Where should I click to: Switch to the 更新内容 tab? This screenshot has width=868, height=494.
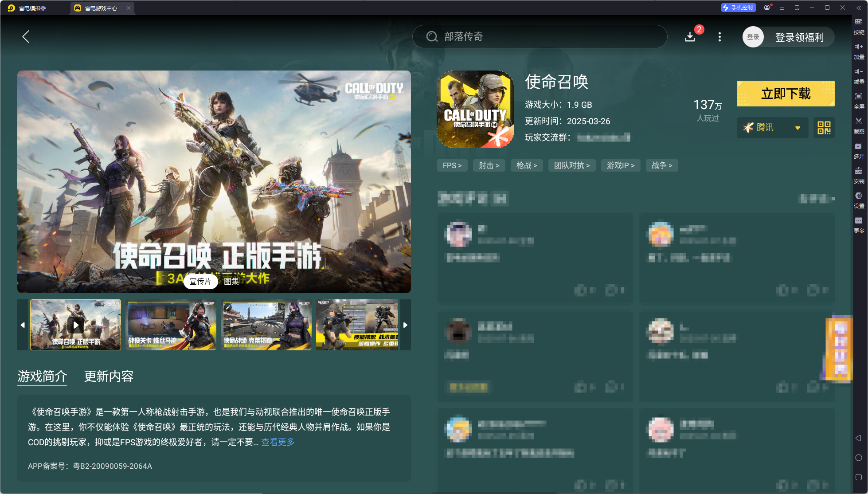coord(109,376)
